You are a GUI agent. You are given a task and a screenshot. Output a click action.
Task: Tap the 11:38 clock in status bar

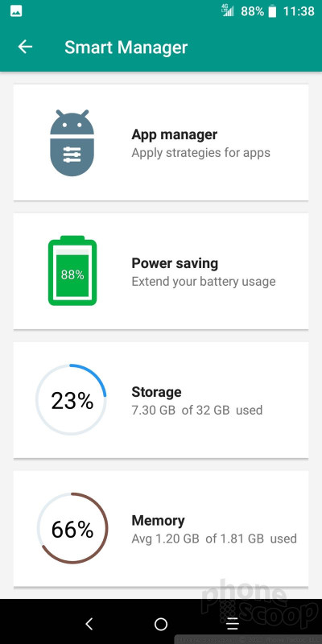299,11
